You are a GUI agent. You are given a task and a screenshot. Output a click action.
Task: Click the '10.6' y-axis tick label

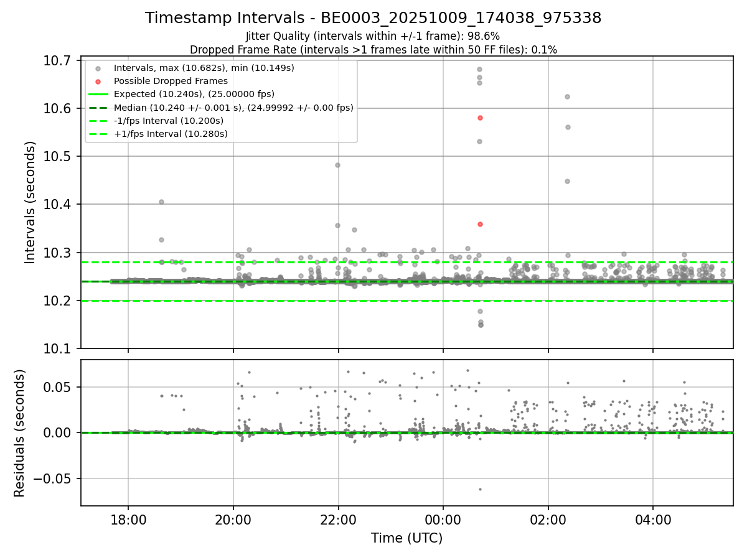[58, 108]
